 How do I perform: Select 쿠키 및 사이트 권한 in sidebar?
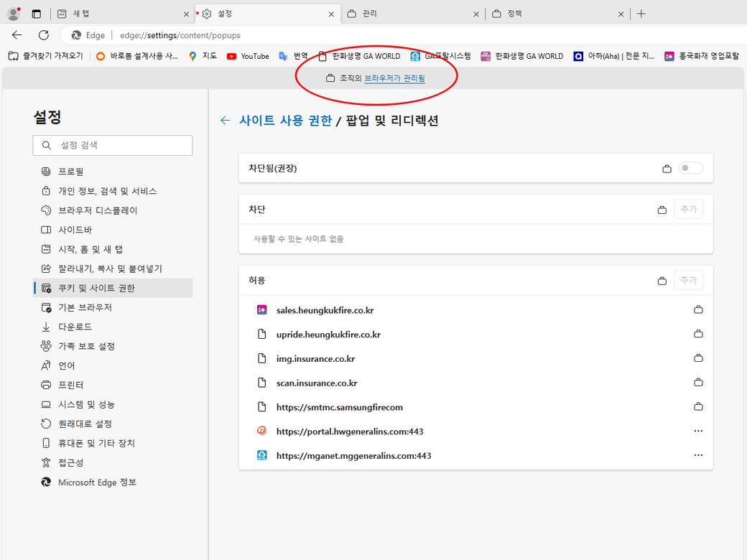(x=96, y=288)
